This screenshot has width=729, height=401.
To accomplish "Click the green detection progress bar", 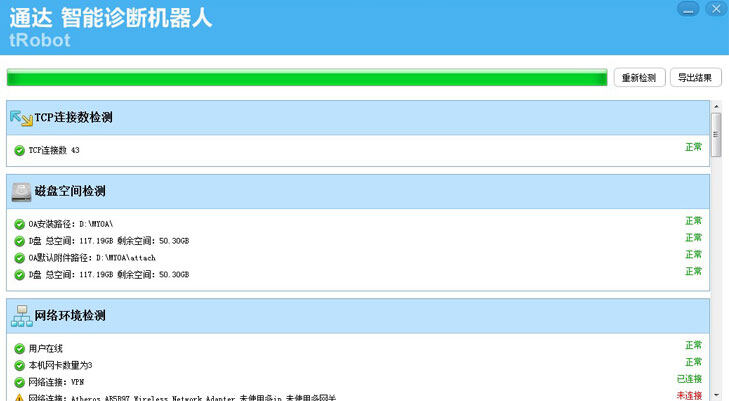I will tap(306, 78).
